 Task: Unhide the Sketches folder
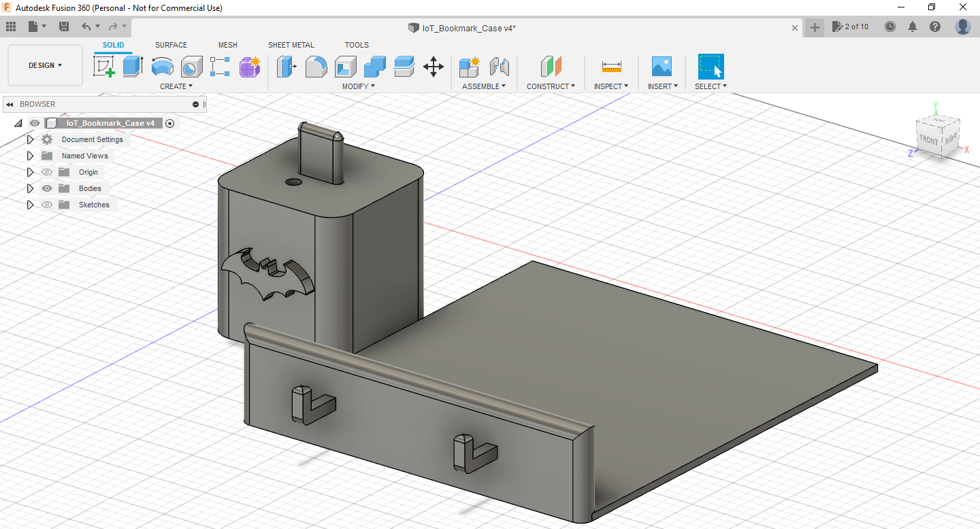click(46, 205)
